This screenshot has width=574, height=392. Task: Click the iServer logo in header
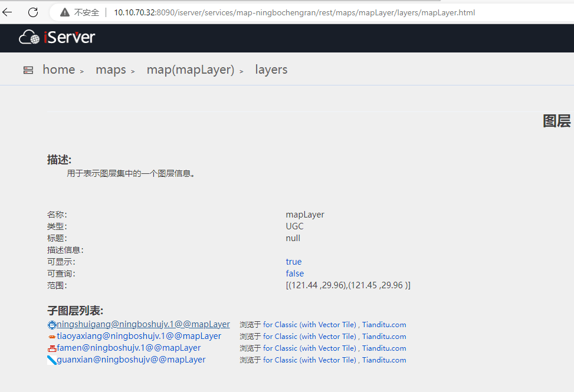[57, 38]
